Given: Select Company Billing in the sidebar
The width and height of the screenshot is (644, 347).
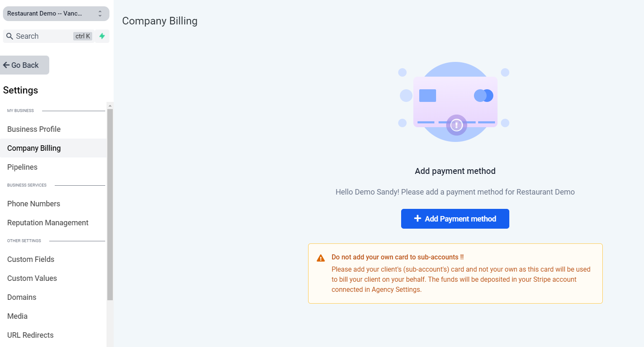Looking at the screenshot, I should [34, 148].
